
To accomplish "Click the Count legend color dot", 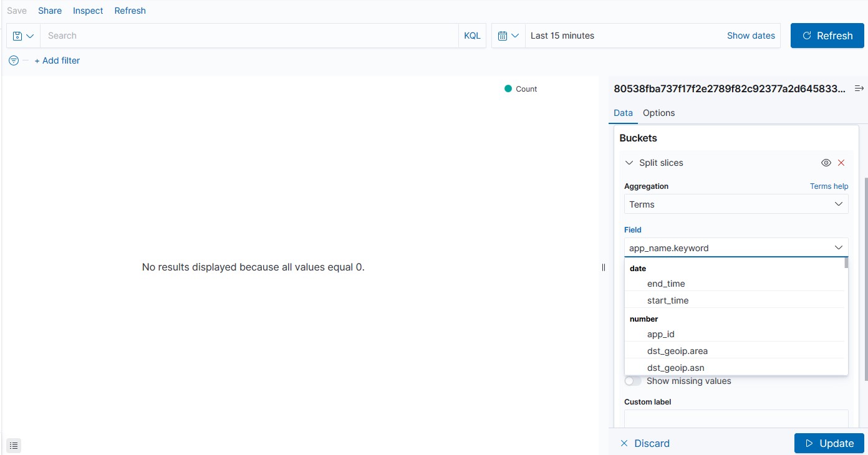I will [508, 89].
